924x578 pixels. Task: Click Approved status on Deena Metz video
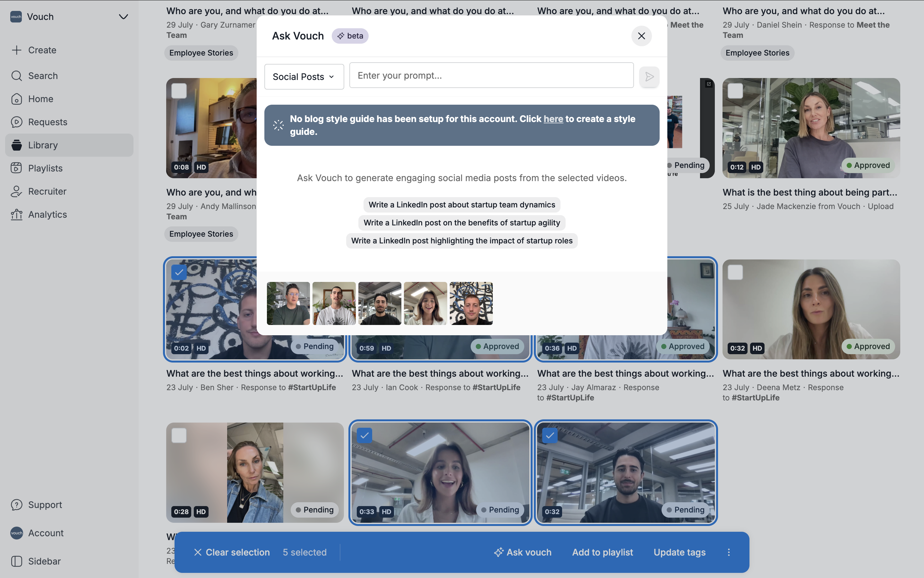(x=868, y=346)
